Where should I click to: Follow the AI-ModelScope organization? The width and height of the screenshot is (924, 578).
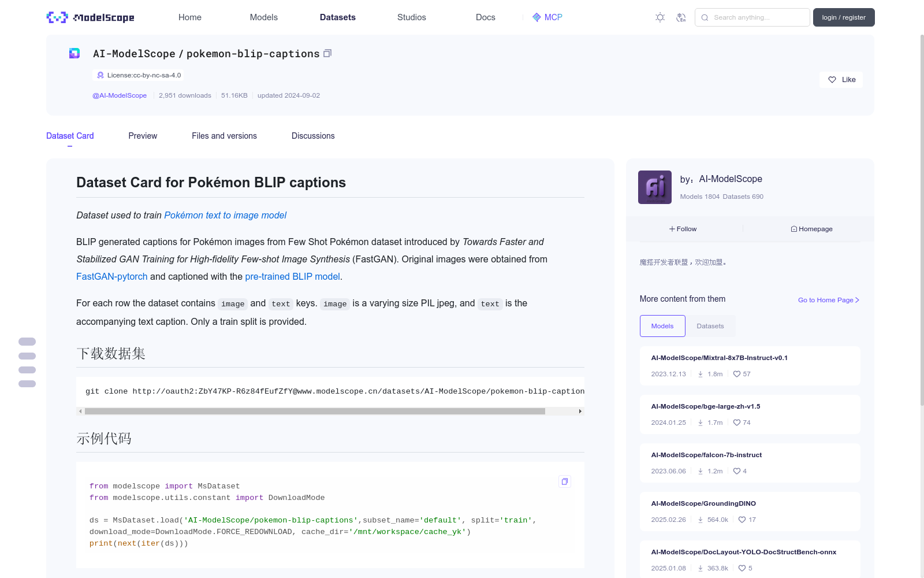[x=683, y=229]
